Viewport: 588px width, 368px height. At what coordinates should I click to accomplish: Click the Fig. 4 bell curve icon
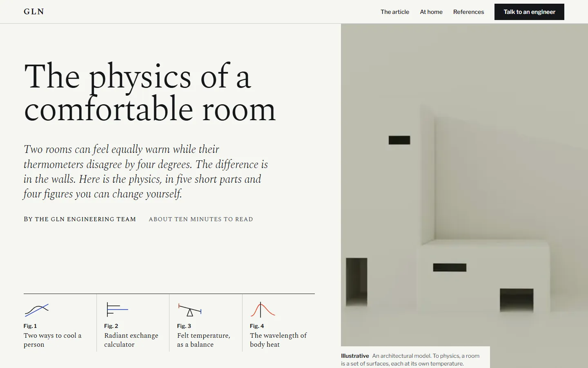pos(263,310)
